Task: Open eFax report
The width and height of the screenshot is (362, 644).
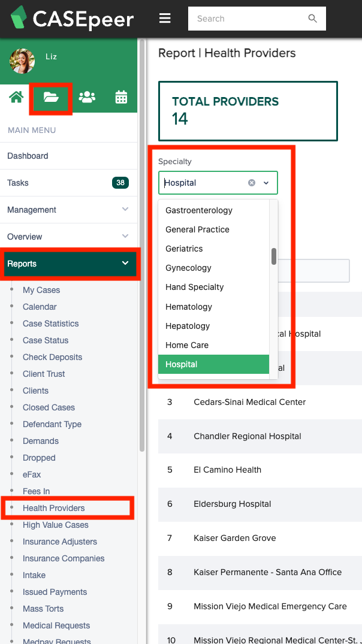Action: [32, 475]
